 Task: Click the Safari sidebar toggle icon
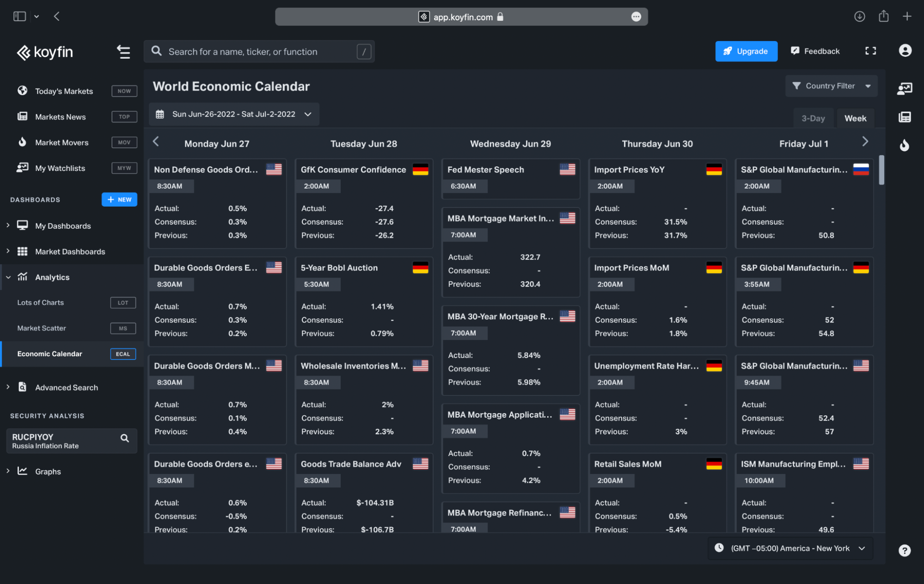pos(19,17)
